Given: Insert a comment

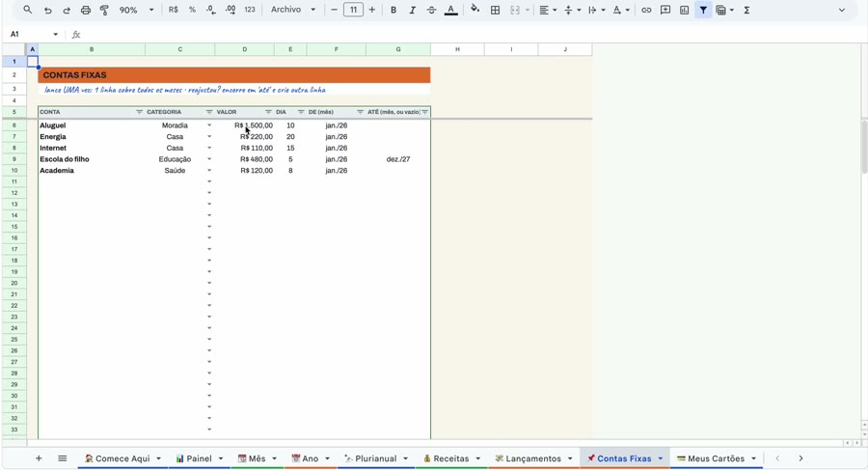Looking at the screenshot, I should pos(665,10).
